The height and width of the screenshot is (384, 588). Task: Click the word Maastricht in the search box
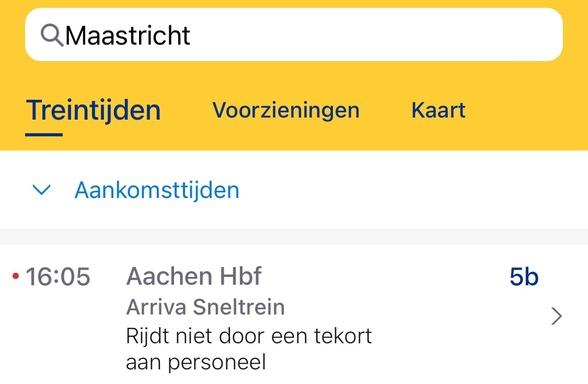(x=128, y=36)
